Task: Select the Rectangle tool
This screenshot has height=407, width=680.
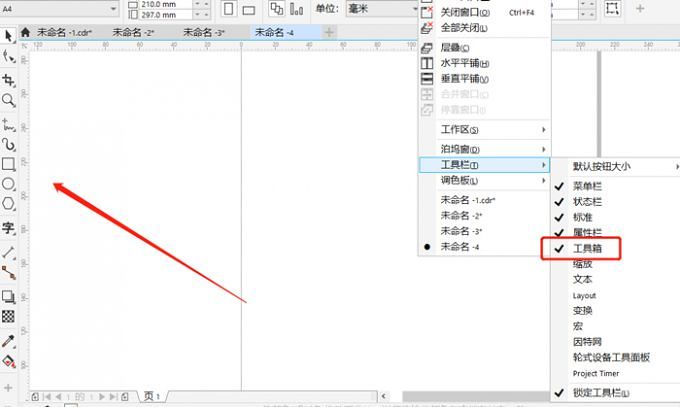Action: point(8,164)
